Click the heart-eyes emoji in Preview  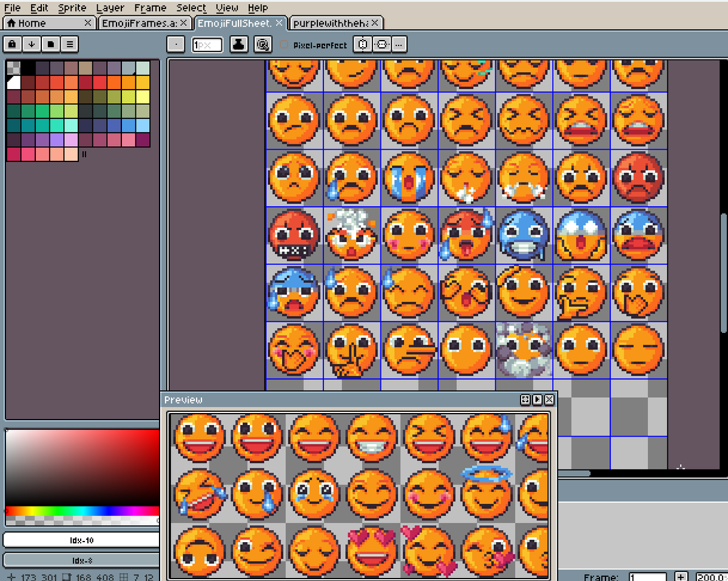(x=371, y=551)
